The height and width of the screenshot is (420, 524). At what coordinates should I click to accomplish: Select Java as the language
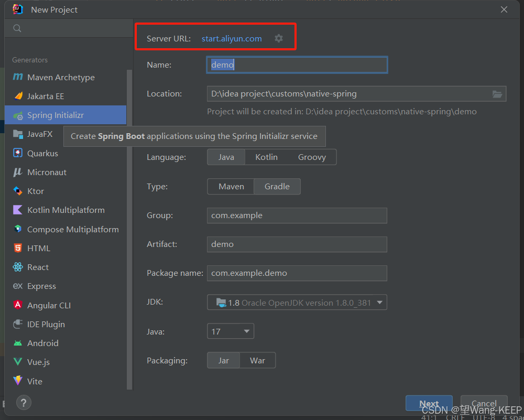tap(226, 157)
